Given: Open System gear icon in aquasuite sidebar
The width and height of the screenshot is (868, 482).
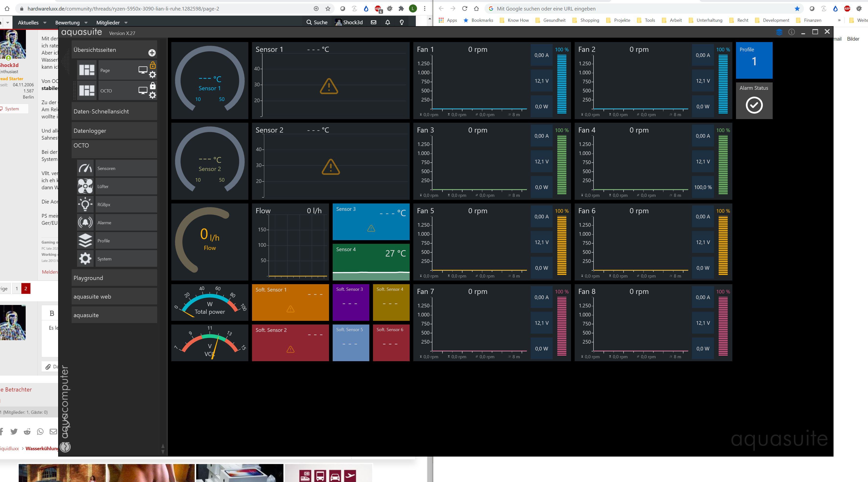Looking at the screenshot, I should point(85,259).
